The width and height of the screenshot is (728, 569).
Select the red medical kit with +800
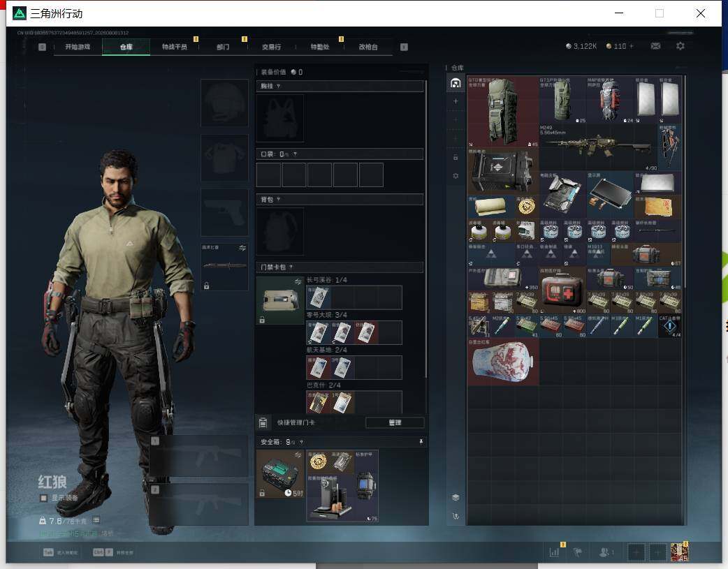point(562,290)
